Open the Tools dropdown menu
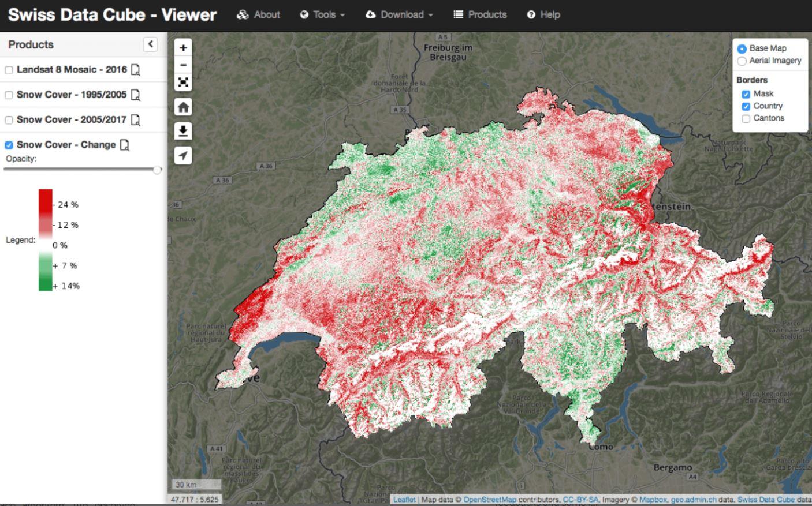The height and width of the screenshot is (506, 812). (x=322, y=14)
